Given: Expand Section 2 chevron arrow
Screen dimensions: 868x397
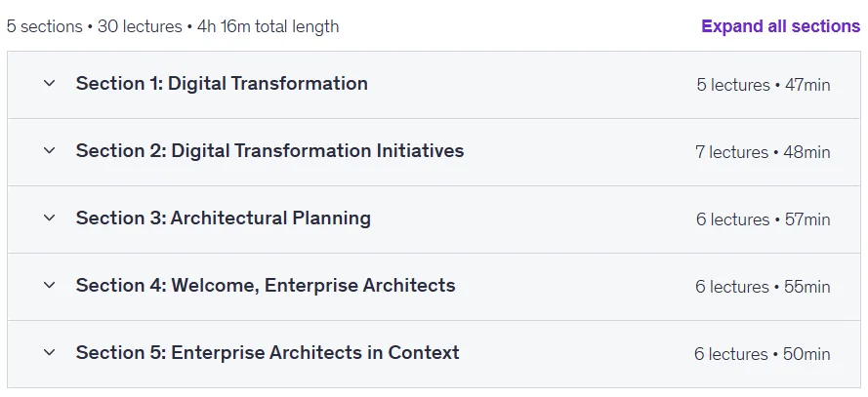Looking at the screenshot, I should (x=49, y=150).
